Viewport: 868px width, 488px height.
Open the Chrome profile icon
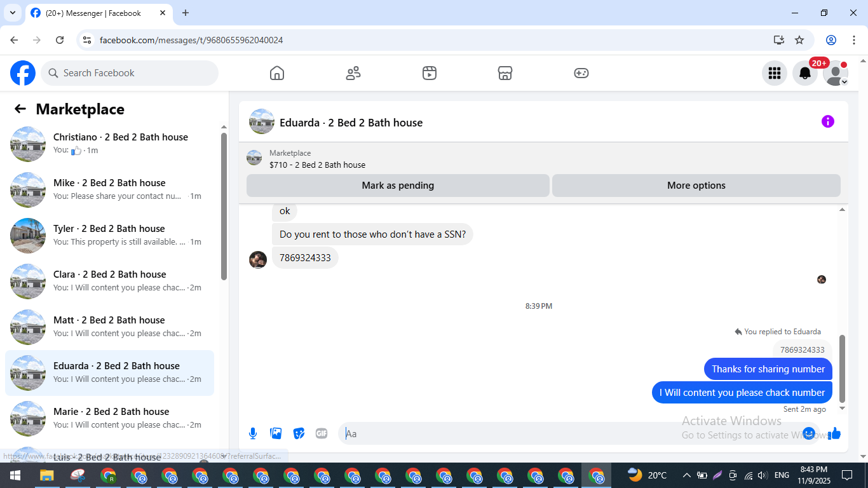[x=831, y=40]
